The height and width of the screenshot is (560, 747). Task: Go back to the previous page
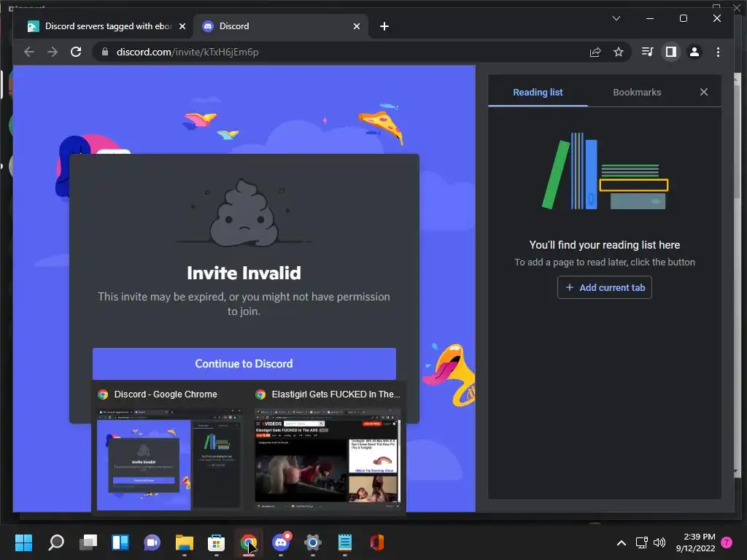click(29, 52)
